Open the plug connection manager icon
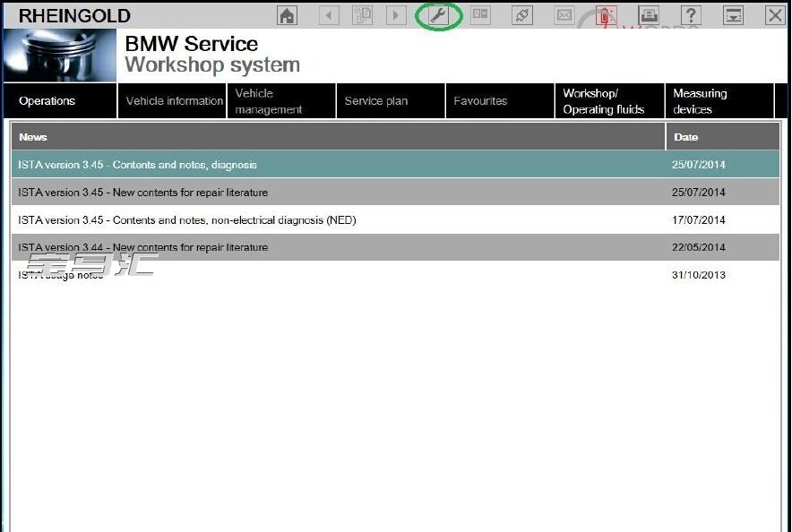The width and height of the screenshot is (792, 532). click(x=522, y=15)
